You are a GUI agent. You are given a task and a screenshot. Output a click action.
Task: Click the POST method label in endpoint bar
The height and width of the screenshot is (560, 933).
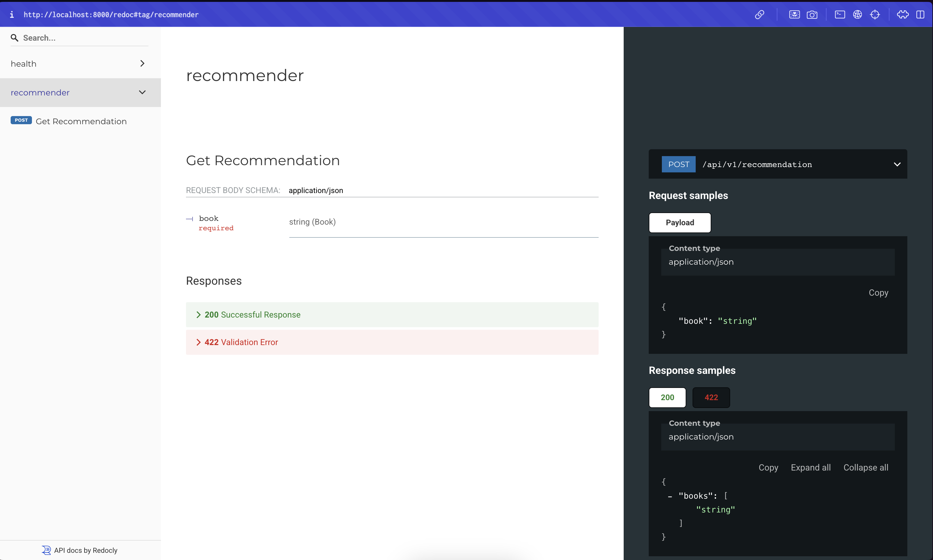coord(678,165)
